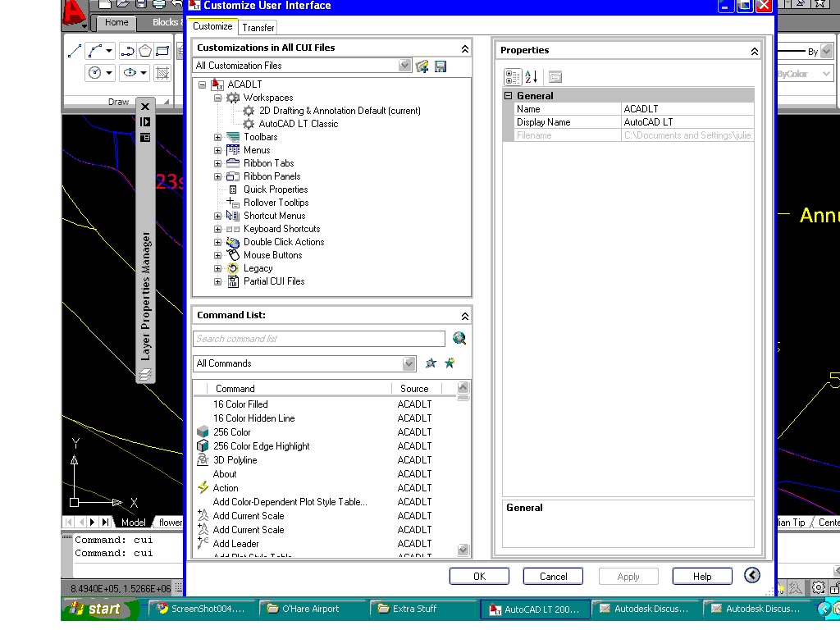Open Extra Stuff folder in taskbar

click(423, 609)
